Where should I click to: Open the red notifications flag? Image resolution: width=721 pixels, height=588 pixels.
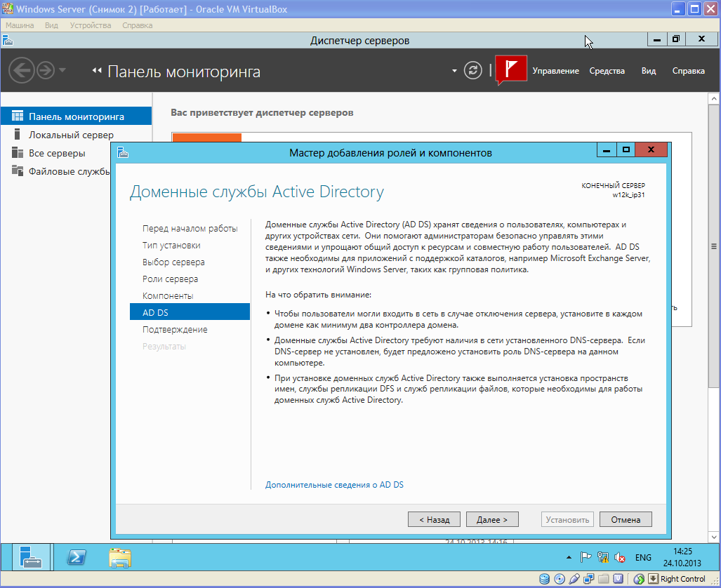click(x=511, y=69)
